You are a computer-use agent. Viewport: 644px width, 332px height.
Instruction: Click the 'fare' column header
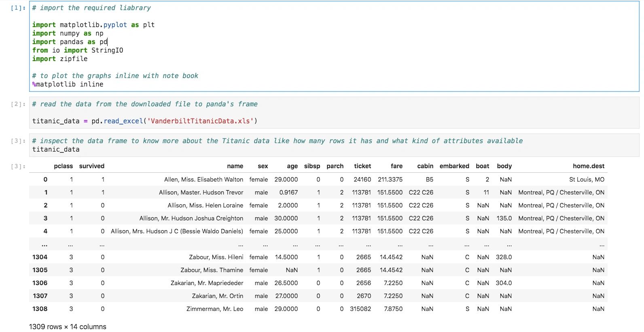click(396, 166)
